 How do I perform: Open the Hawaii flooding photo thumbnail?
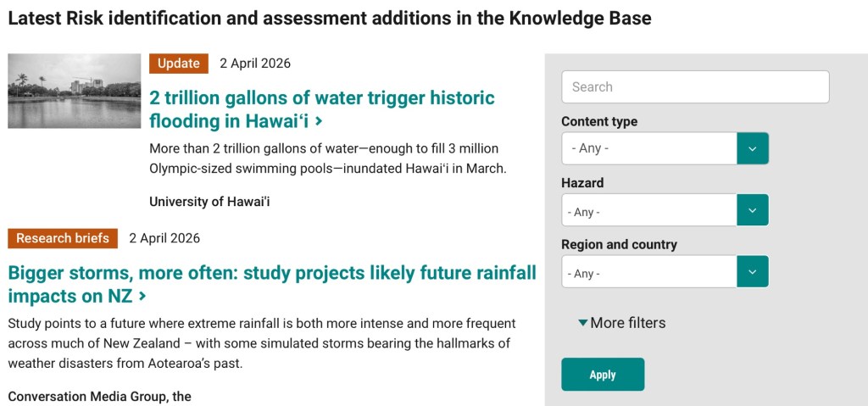pos(75,92)
